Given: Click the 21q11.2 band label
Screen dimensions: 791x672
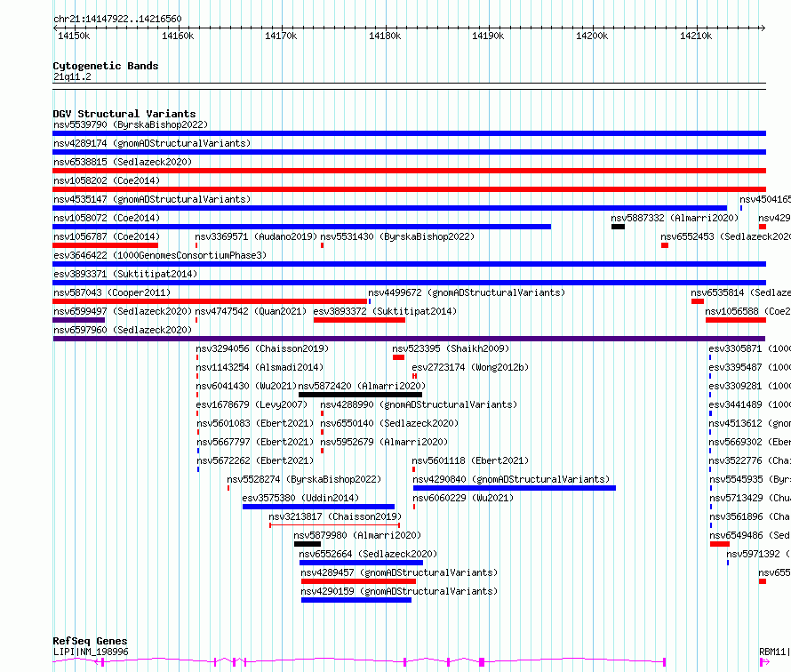Looking at the screenshot, I should [72, 76].
